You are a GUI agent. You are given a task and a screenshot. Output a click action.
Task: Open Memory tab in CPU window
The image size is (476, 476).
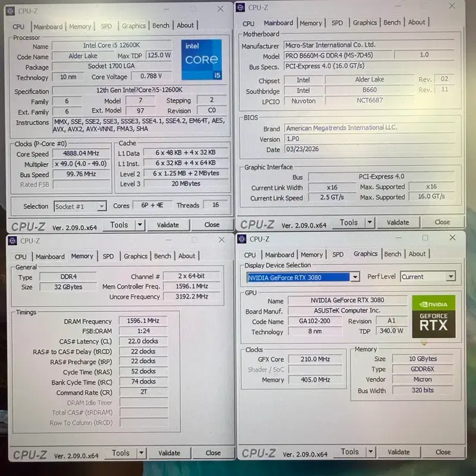pyautogui.click(x=80, y=26)
